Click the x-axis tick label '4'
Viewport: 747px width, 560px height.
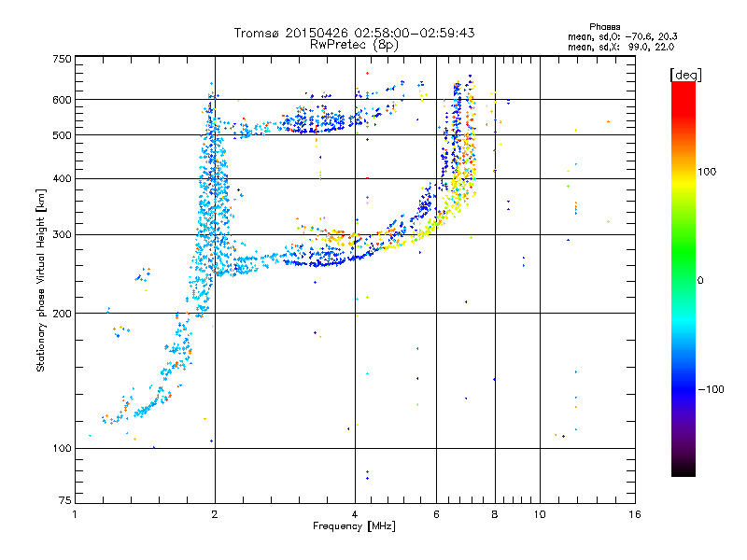tap(355, 514)
